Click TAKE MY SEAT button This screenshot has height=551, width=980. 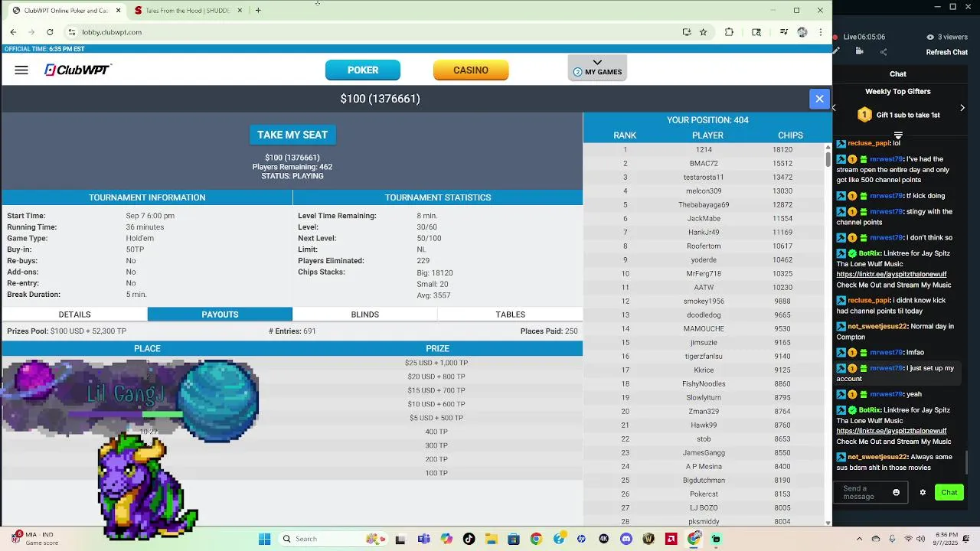tap(292, 135)
